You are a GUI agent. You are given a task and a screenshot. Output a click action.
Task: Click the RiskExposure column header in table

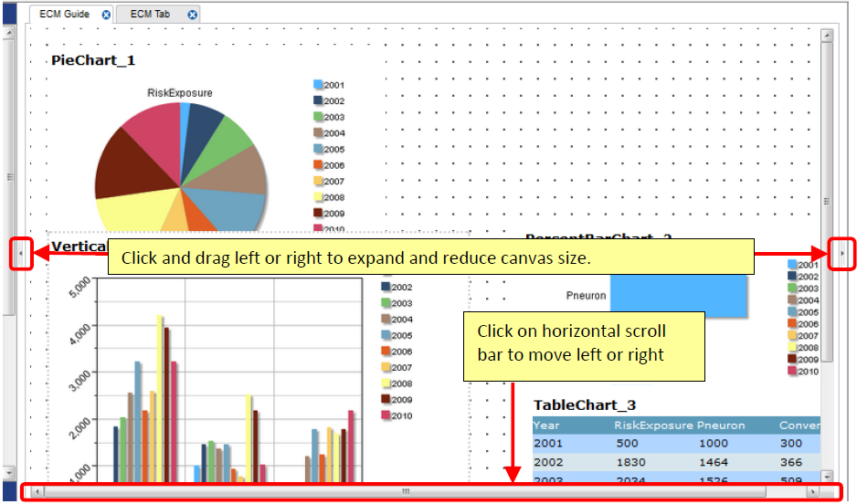pos(653,425)
